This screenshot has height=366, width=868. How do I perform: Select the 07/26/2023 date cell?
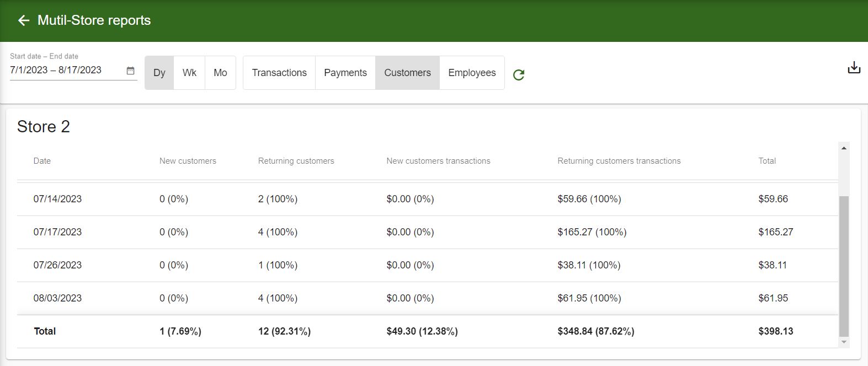point(57,265)
